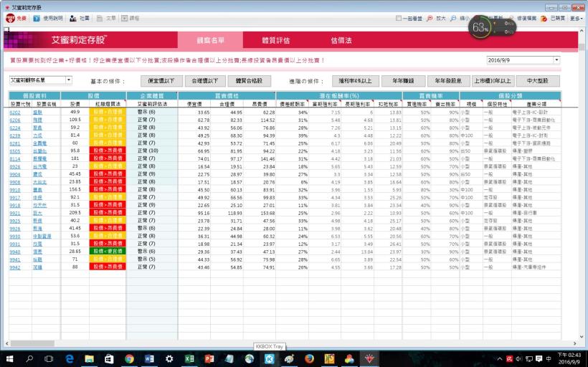The width and height of the screenshot is (588, 367).
Task: Open stock code link 9910
Action: 15,190
